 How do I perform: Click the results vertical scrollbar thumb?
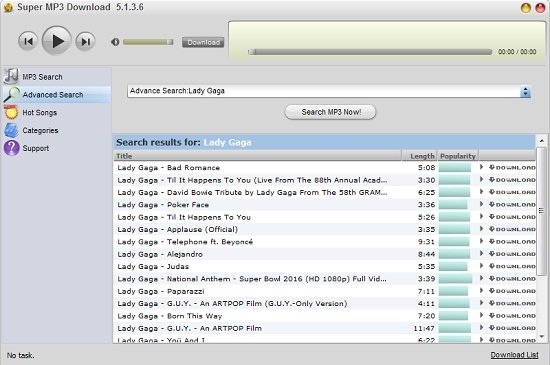[541, 211]
